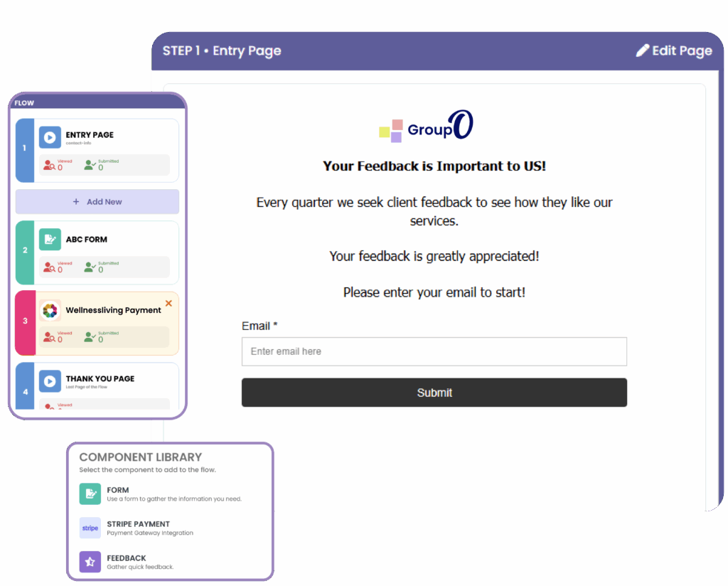Choose FEEDBACK label in Component Library
The image size is (728, 586).
click(127, 558)
